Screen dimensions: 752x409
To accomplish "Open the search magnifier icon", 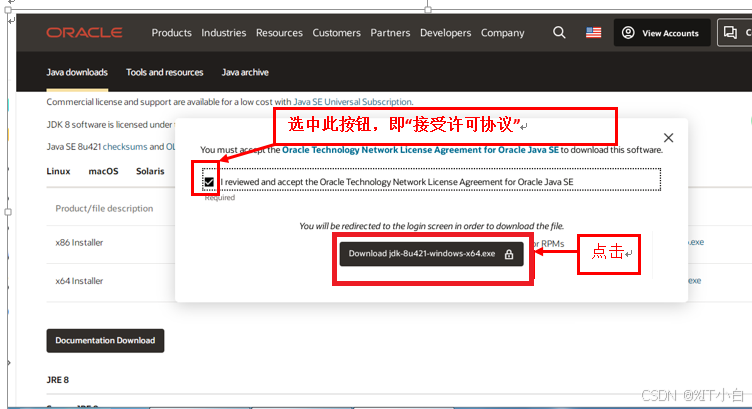I will pos(559,33).
